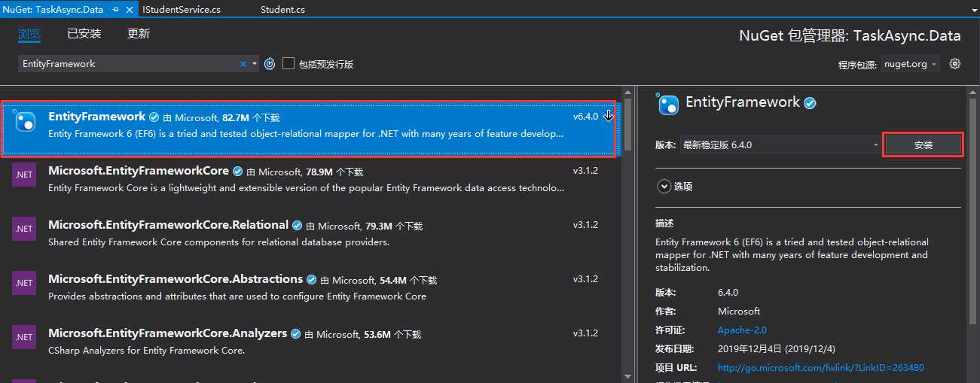The width and height of the screenshot is (980, 383).
Task: Close the NuGet TaskAsync.Data tab
Action: 129,10
